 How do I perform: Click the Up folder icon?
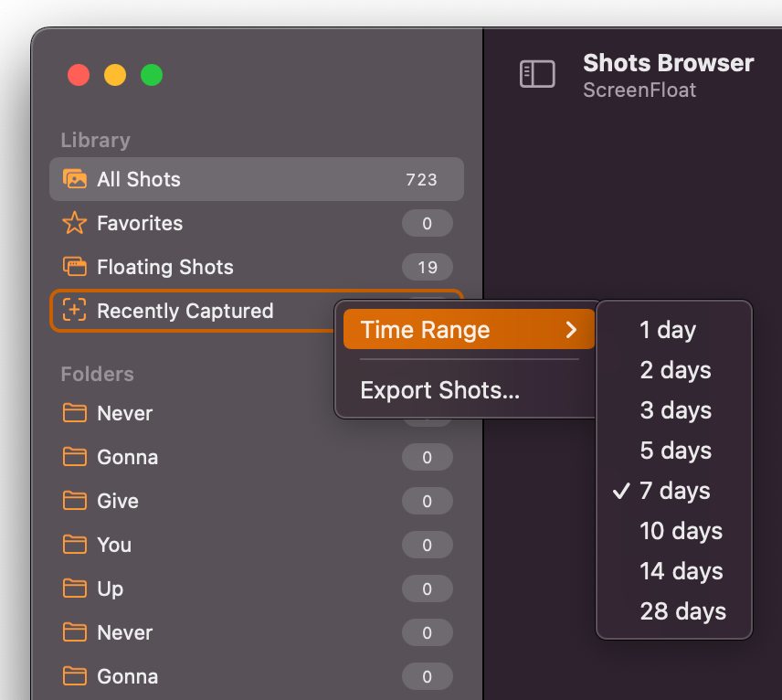coord(74,589)
